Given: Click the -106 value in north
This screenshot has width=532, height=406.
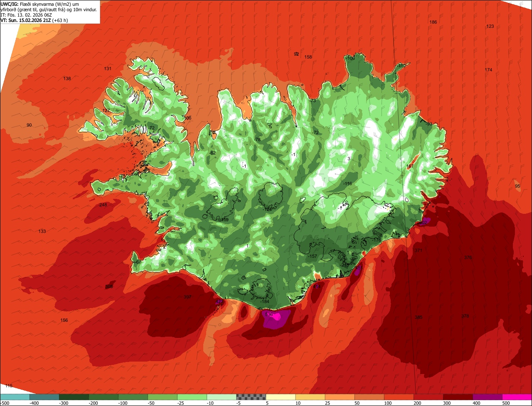Looking at the screenshot, I should (x=351, y=59).
